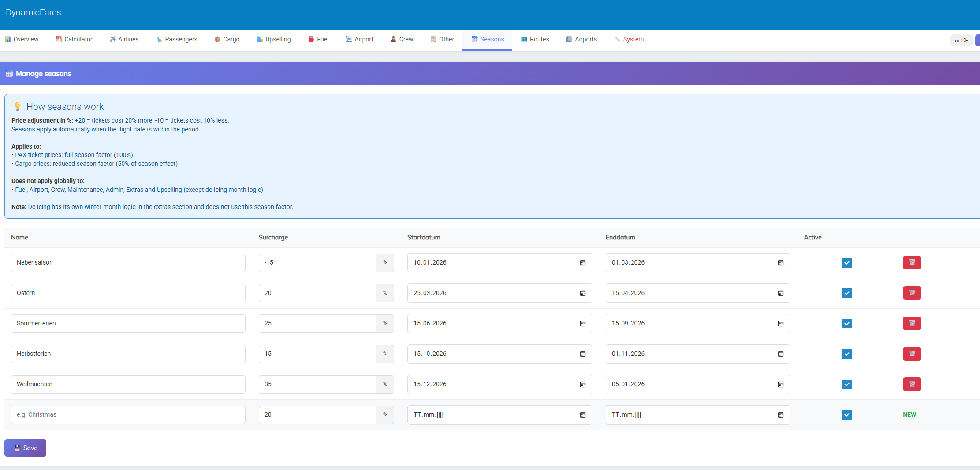Screen dimensions: 980x470
Task: Open calendar picker for Ostern end date
Action: pyautogui.click(x=780, y=293)
